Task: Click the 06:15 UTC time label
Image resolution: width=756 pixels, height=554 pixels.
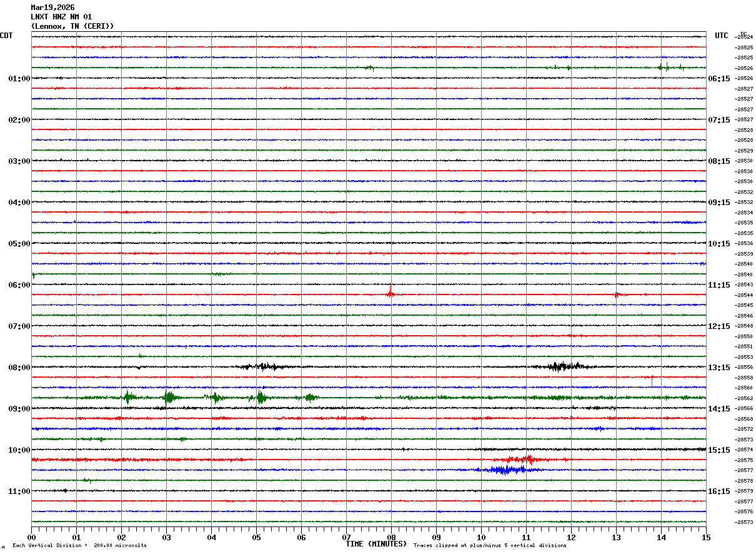Action: tap(719, 79)
